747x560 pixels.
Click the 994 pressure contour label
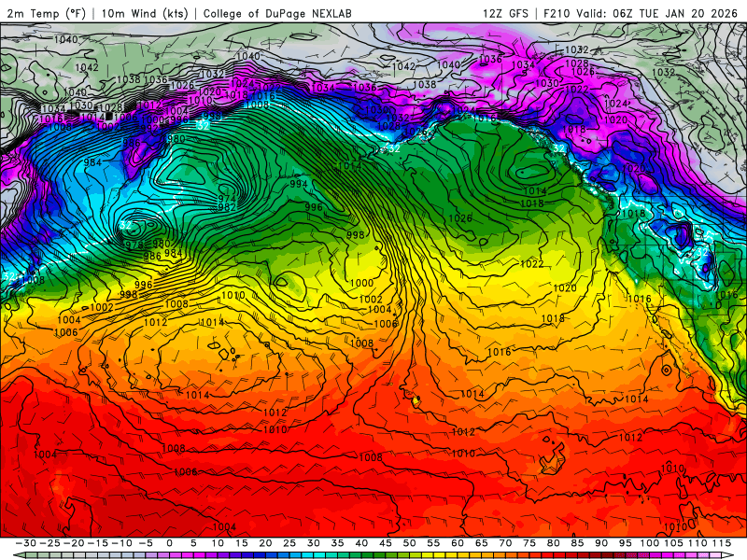(299, 184)
